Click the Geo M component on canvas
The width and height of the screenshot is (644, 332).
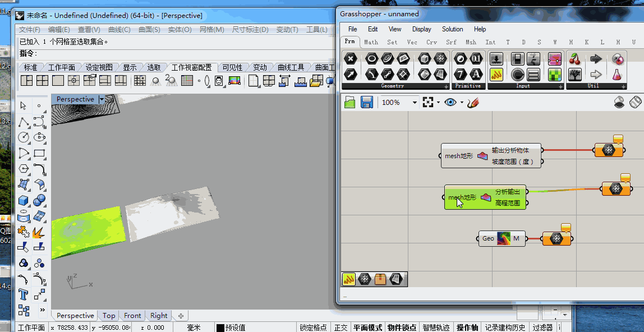coord(502,238)
